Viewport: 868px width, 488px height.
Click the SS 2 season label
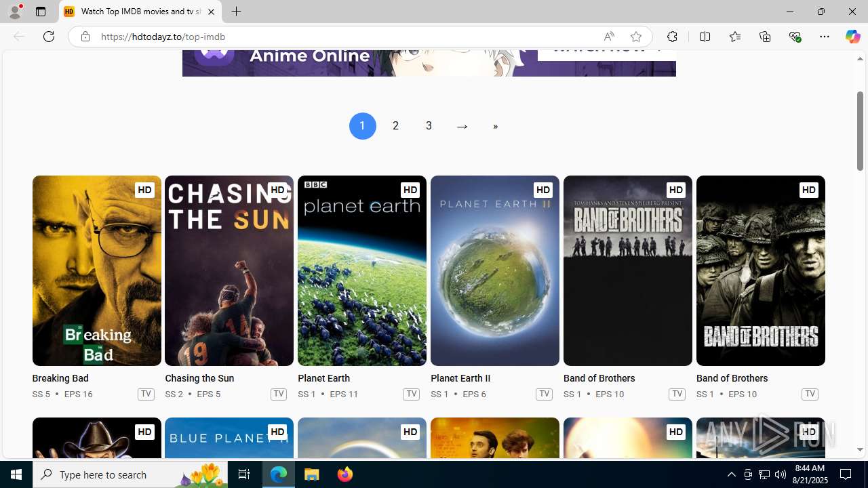[x=174, y=394]
